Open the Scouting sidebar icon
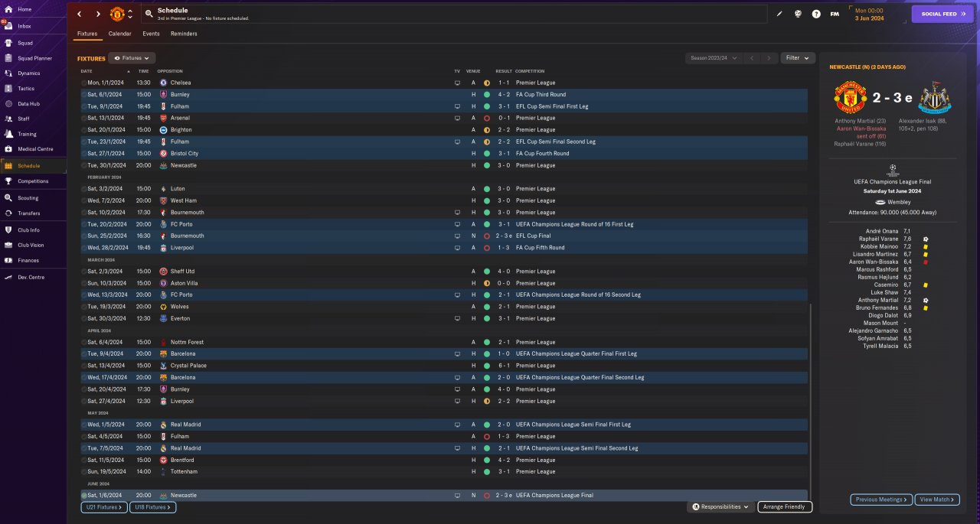The width and height of the screenshot is (980, 524). click(x=8, y=198)
